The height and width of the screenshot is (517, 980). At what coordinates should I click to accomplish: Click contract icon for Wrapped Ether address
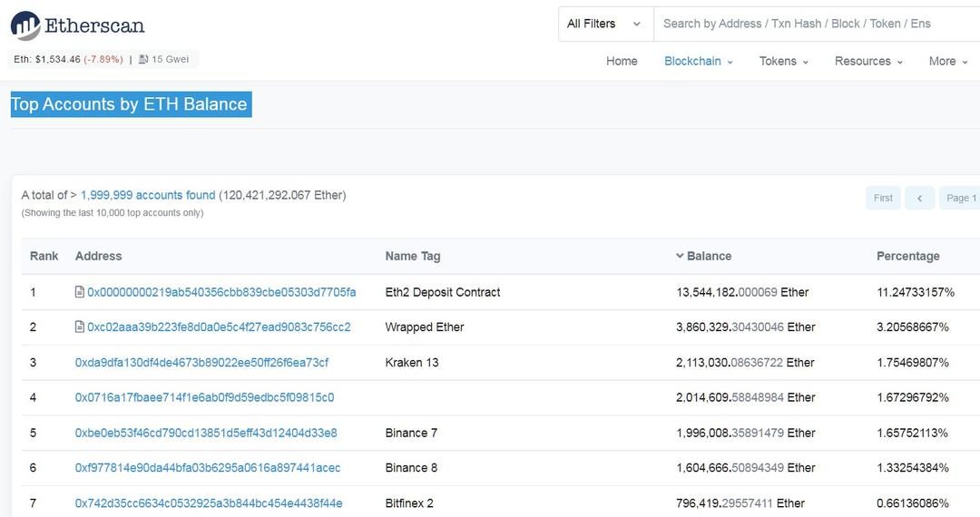coord(79,327)
